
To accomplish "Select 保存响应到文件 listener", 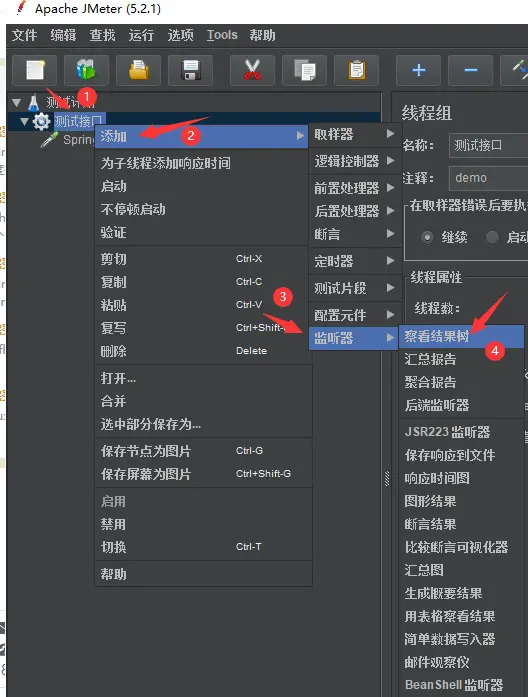I will pyautogui.click(x=461, y=455).
